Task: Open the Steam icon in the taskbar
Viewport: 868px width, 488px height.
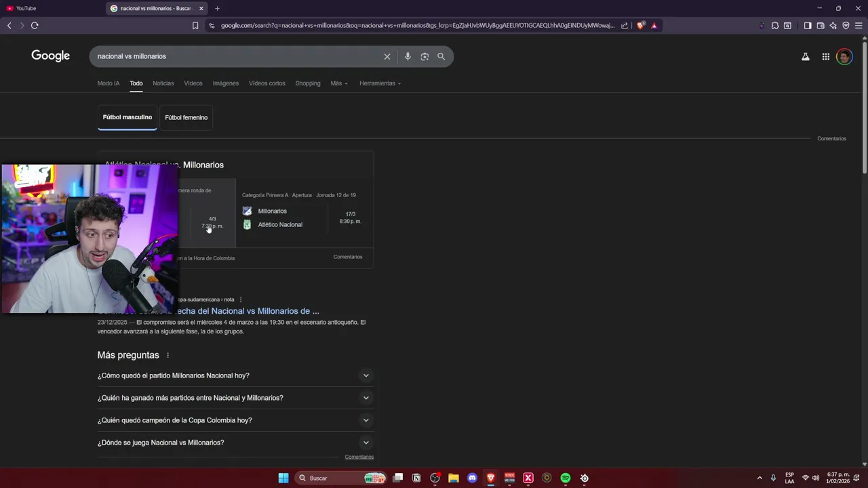Action: (585, 478)
